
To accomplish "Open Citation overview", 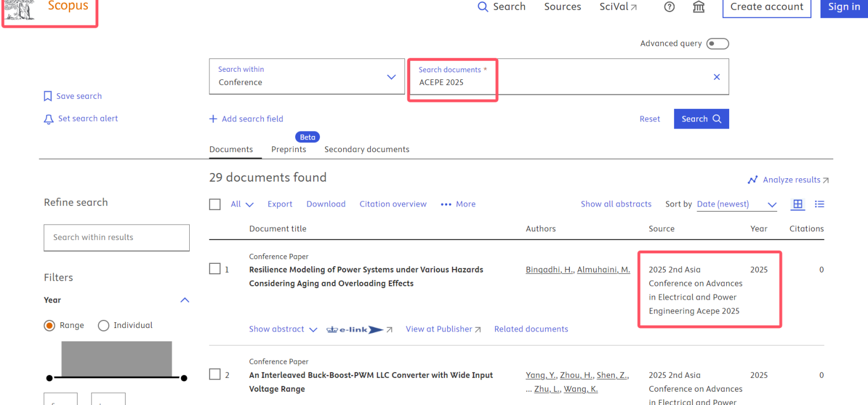I will (x=393, y=204).
